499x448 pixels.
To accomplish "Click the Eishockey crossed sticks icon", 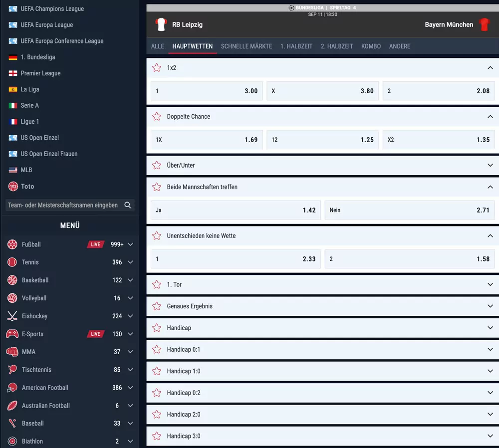I will click(12, 316).
